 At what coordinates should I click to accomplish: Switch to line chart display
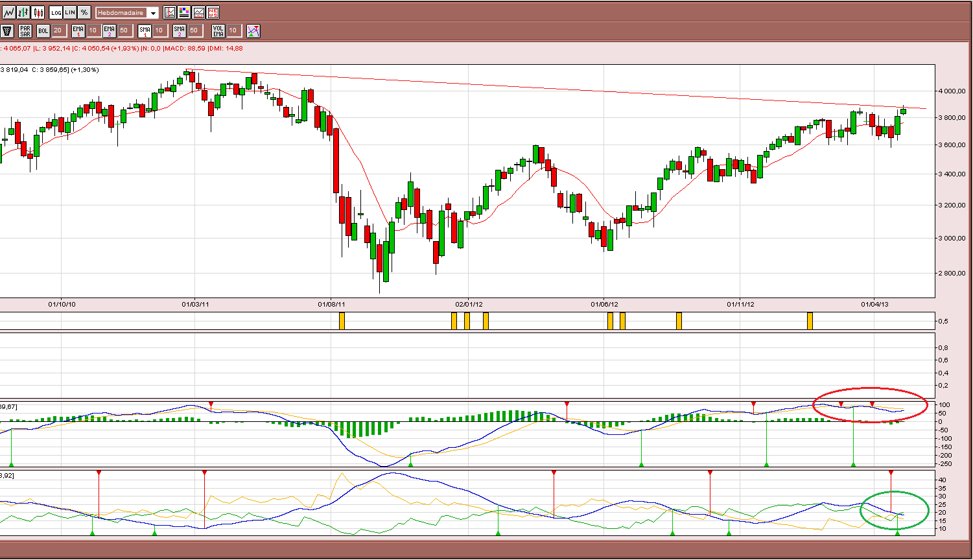click(9, 12)
